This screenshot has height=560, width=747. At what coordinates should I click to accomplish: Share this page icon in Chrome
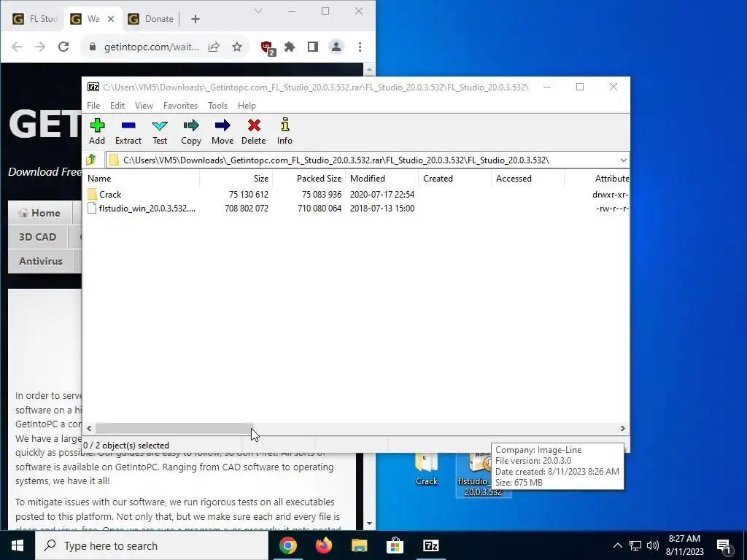coord(214,47)
